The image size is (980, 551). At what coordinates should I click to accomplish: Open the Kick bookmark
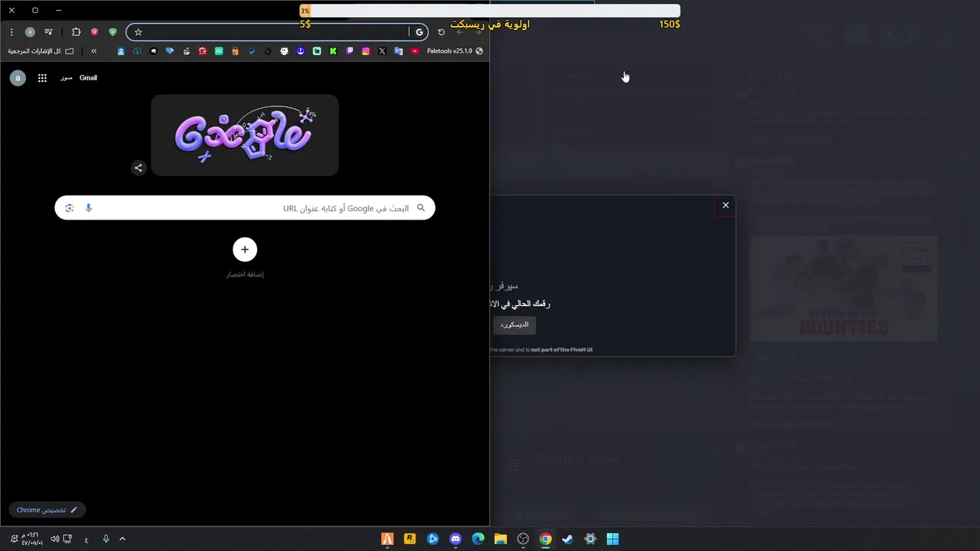(333, 51)
